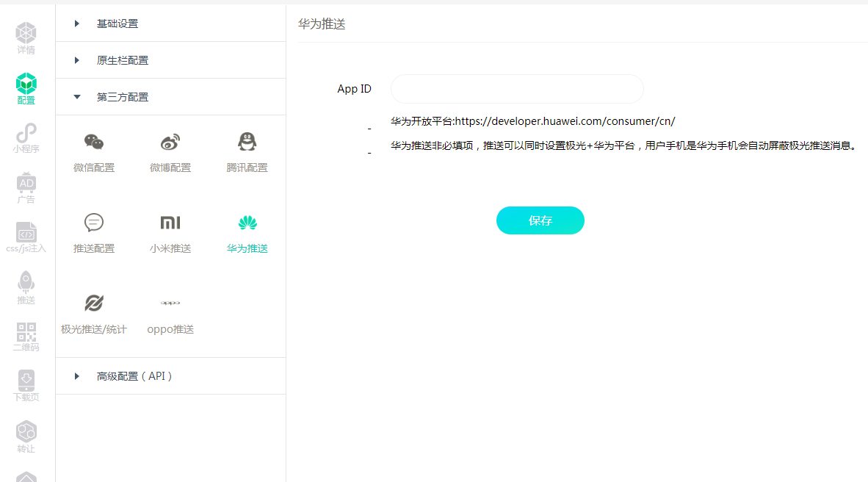This screenshot has width=868, height=482.
Task: Click the 华为推送 Huawei logo icon
Action: (247, 223)
